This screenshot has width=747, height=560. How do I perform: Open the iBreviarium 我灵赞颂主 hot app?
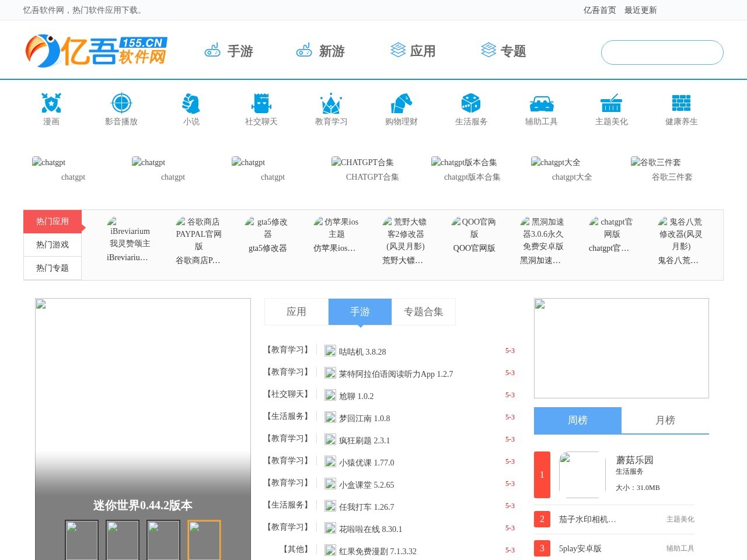pos(130,239)
